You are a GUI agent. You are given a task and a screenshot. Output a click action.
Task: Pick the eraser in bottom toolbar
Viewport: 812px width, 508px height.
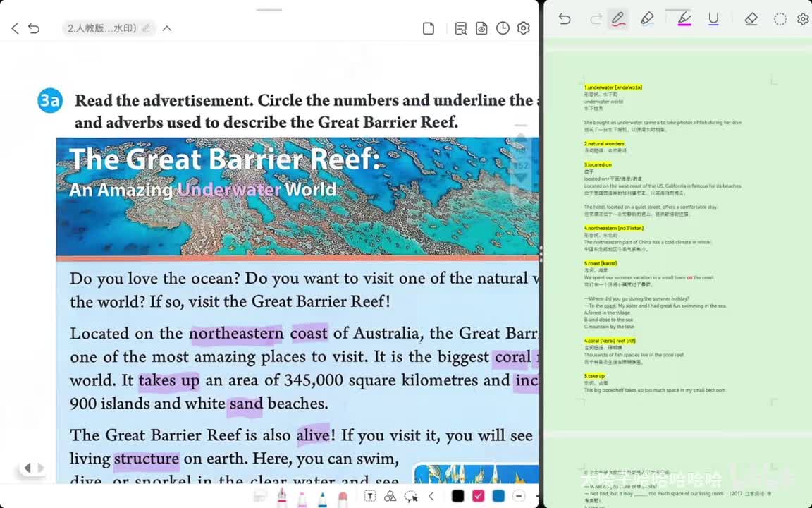tap(343, 497)
